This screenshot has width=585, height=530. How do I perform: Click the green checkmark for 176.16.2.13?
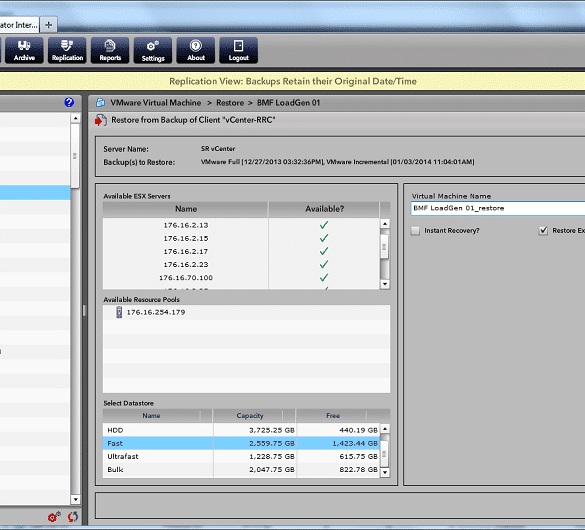[324, 225]
